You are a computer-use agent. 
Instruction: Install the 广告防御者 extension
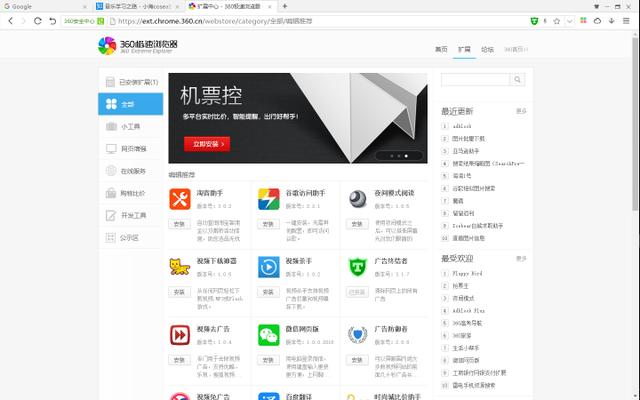pyautogui.click(x=357, y=360)
